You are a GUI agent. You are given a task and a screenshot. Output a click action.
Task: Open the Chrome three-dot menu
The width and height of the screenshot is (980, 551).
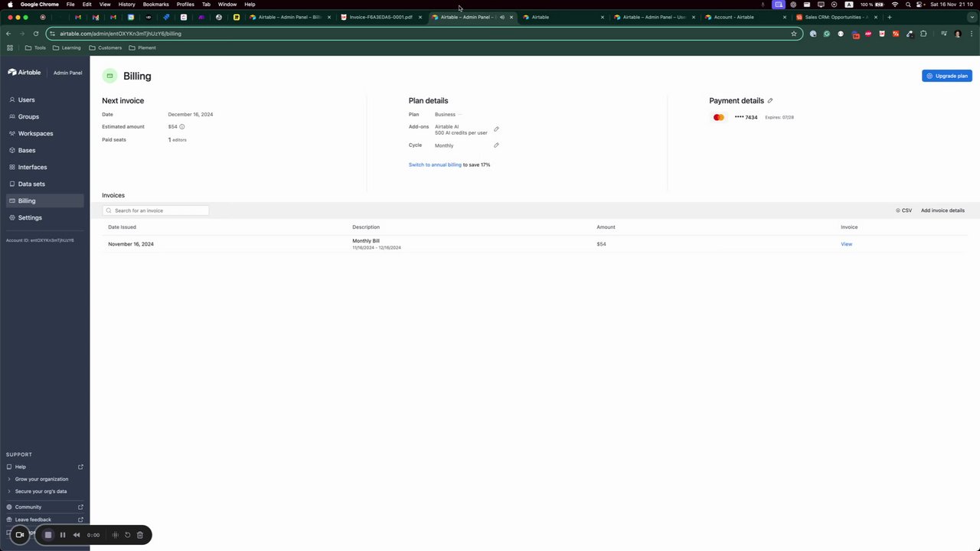[972, 34]
